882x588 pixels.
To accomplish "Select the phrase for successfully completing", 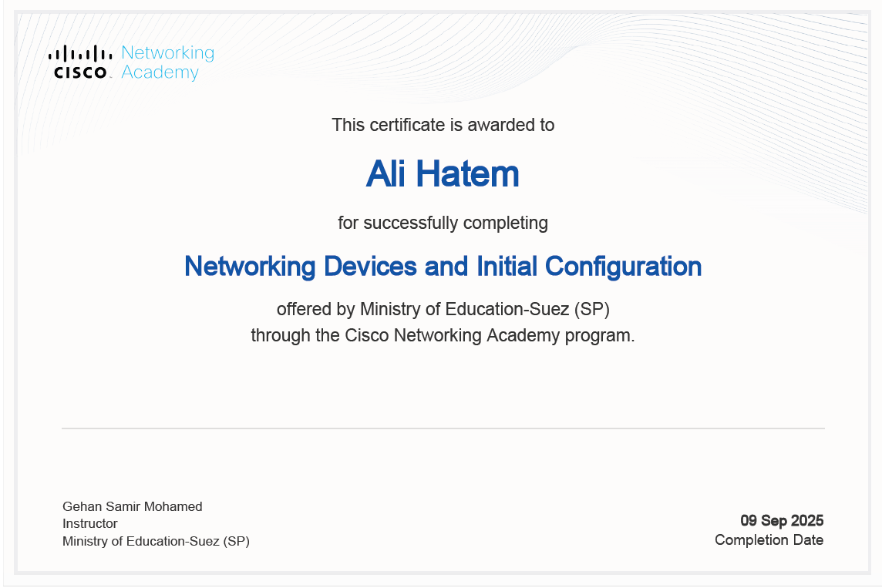I will click(x=442, y=223).
